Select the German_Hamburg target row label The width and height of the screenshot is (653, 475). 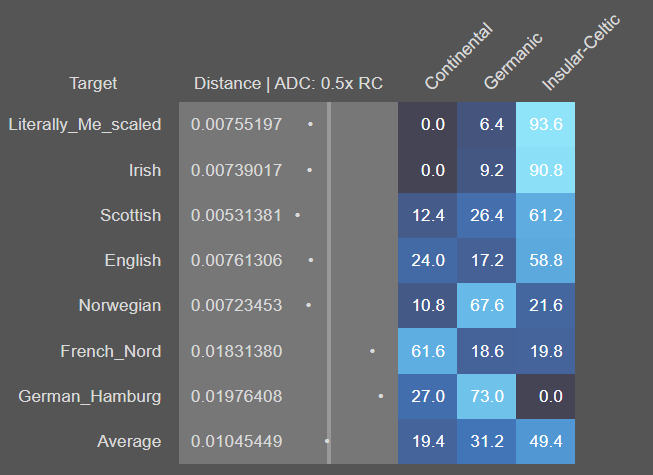90,396
